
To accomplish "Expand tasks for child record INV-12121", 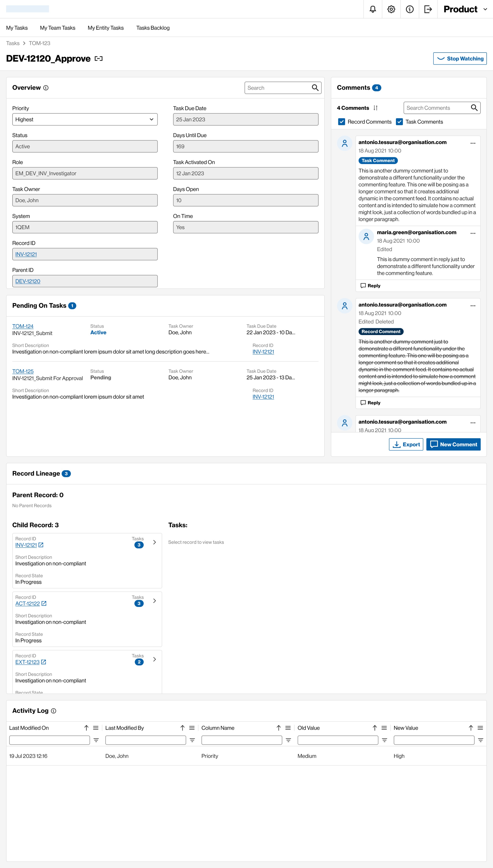I will click(x=154, y=542).
